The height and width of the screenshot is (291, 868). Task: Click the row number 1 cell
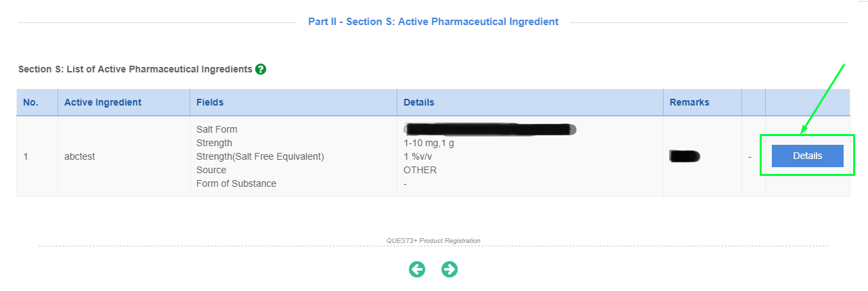coord(26,156)
